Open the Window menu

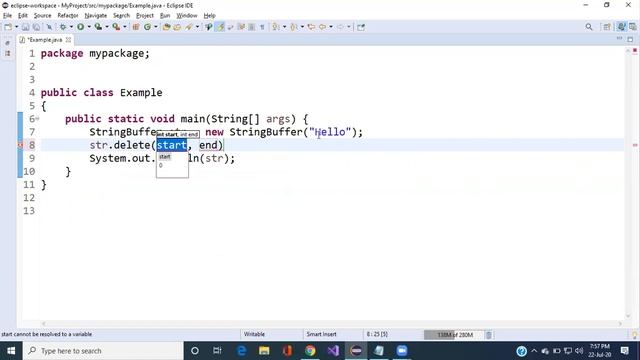pos(187,16)
